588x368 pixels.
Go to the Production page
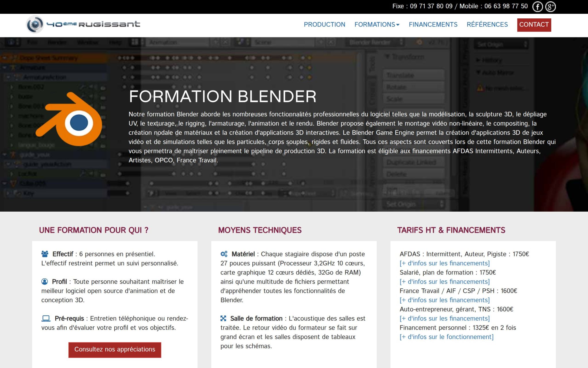(324, 25)
